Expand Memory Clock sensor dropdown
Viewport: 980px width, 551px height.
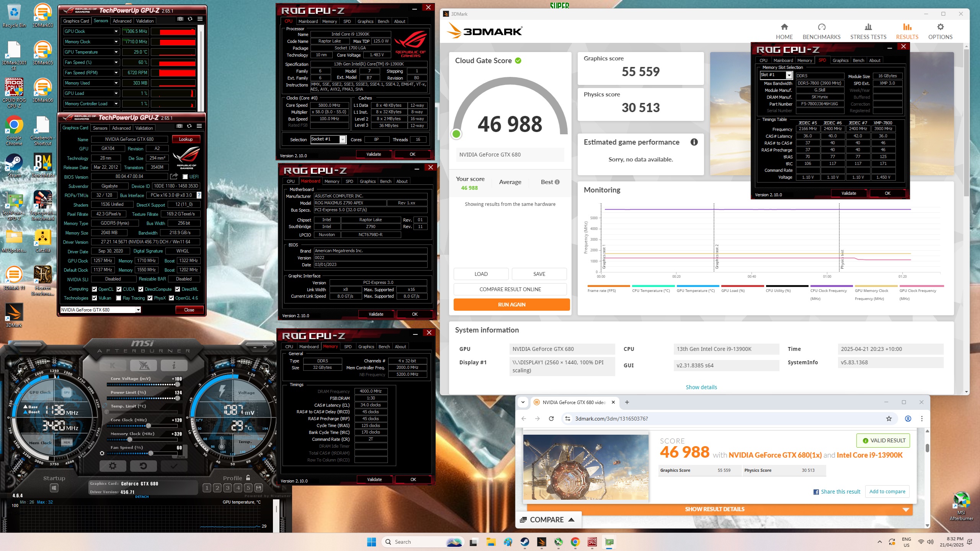tap(116, 42)
